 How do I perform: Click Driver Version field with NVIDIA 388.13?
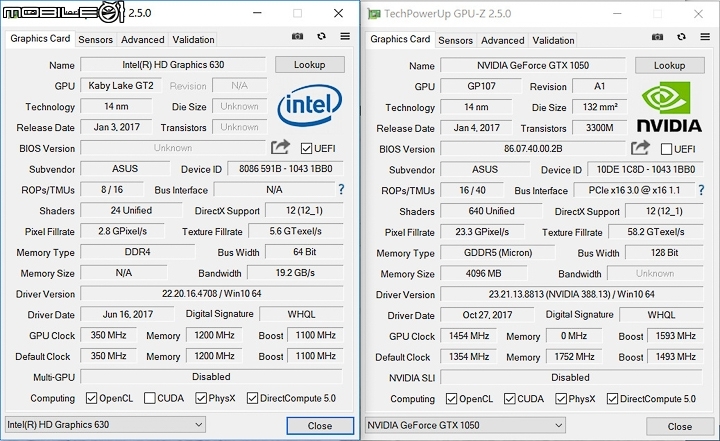[x=572, y=294]
